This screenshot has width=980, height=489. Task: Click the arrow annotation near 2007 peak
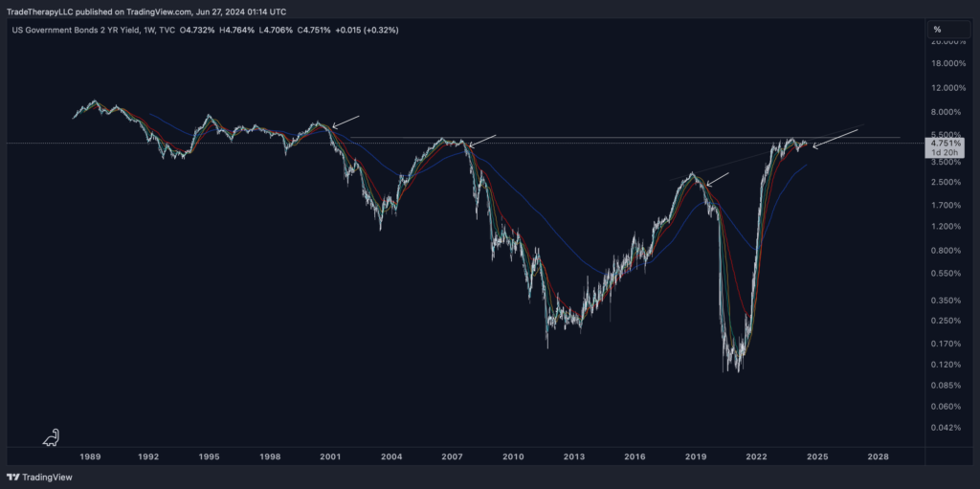(x=481, y=141)
